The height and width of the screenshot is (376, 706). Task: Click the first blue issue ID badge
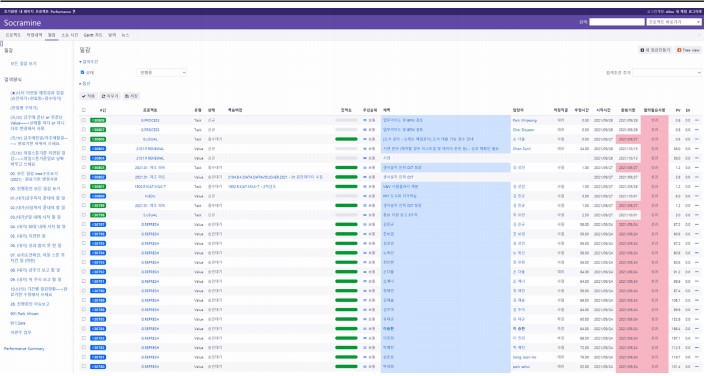pos(98,149)
